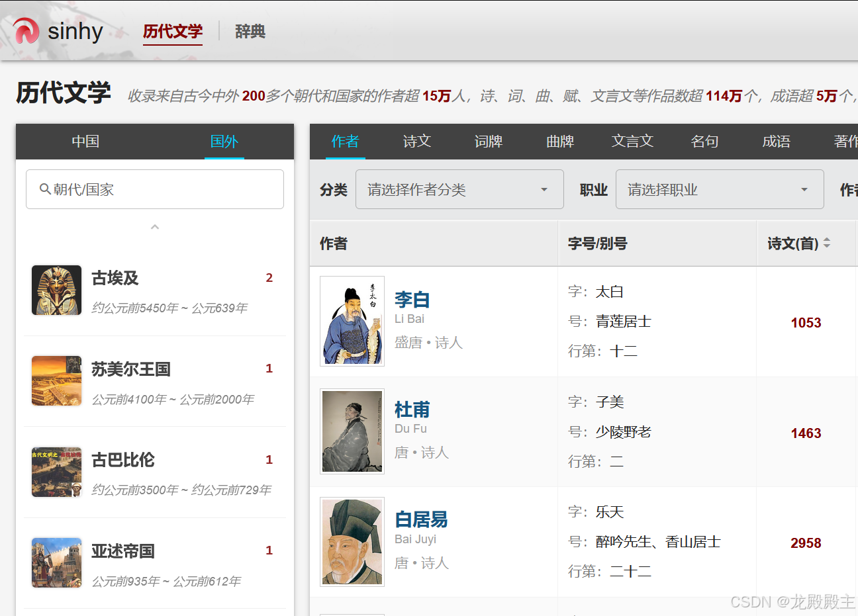Click the 李白 portrait image
858x616 pixels.
pos(352,321)
